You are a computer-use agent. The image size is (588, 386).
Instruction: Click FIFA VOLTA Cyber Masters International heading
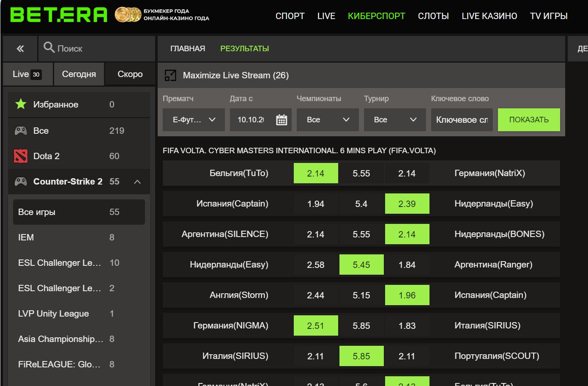(x=299, y=151)
